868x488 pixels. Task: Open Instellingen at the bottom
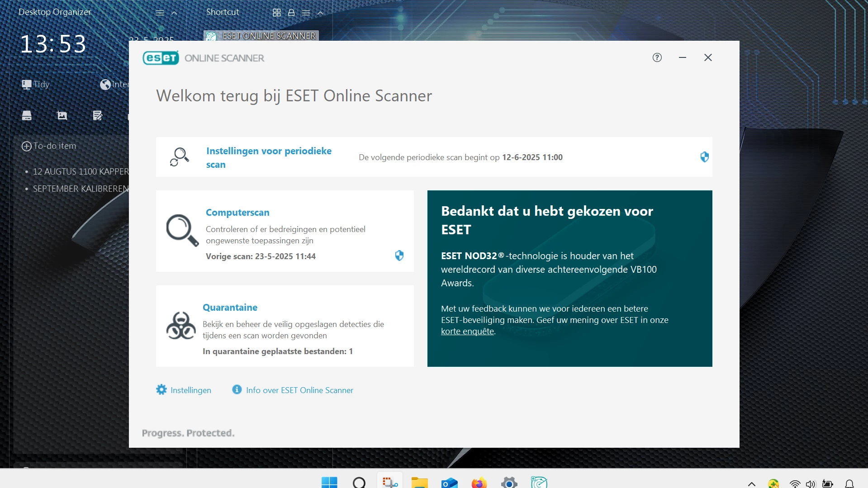pos(191,390)
